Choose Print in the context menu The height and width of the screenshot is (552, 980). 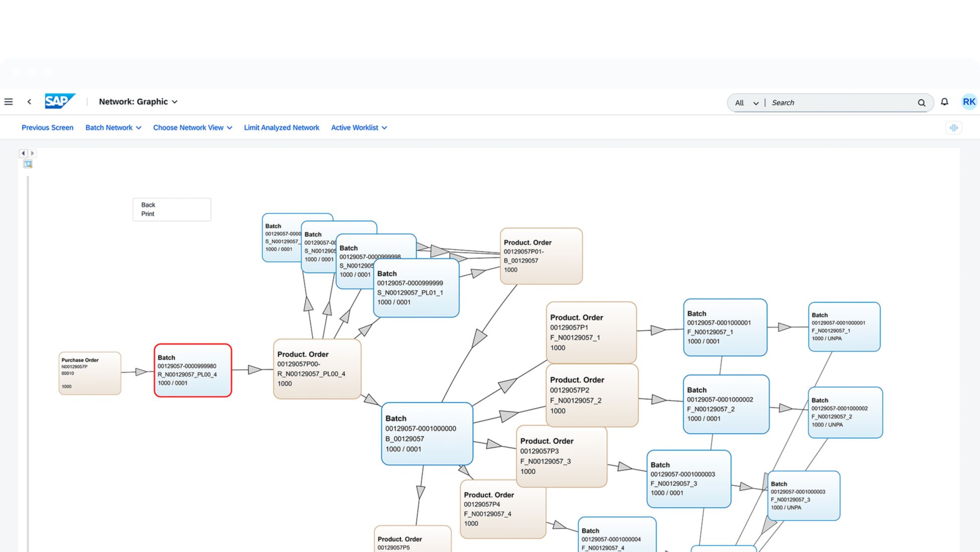pyautogui.click(x=147, y=214)
